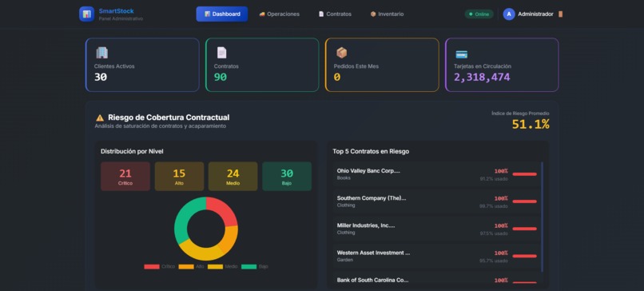Image resolution: width=644 pixels, height=291 pixels.
Task: Click the card icon in Tarjetas en Circulación
Action: pyautogui.click(x=462, y=54)
